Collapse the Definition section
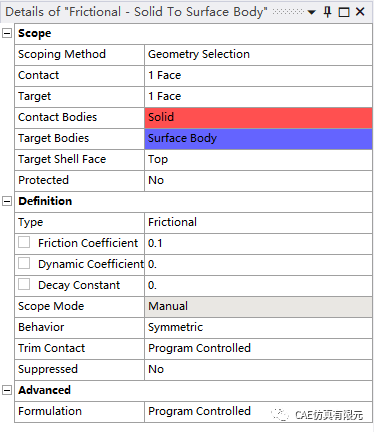This screenshot has width=374, height=432. (x=7, y=201)
